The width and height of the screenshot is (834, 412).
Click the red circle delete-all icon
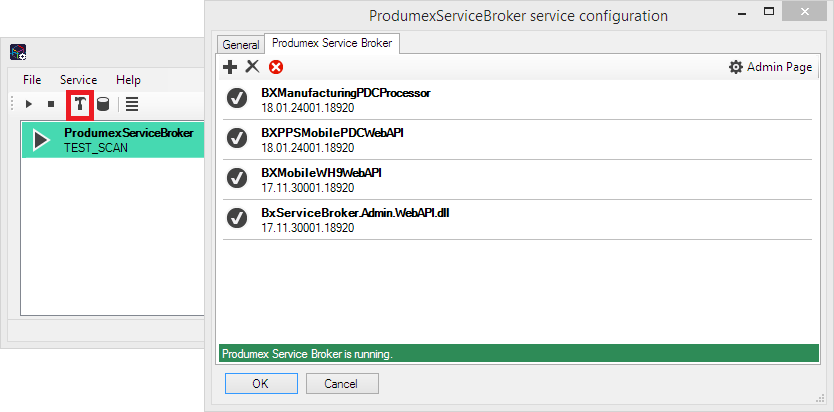[276, 67]
